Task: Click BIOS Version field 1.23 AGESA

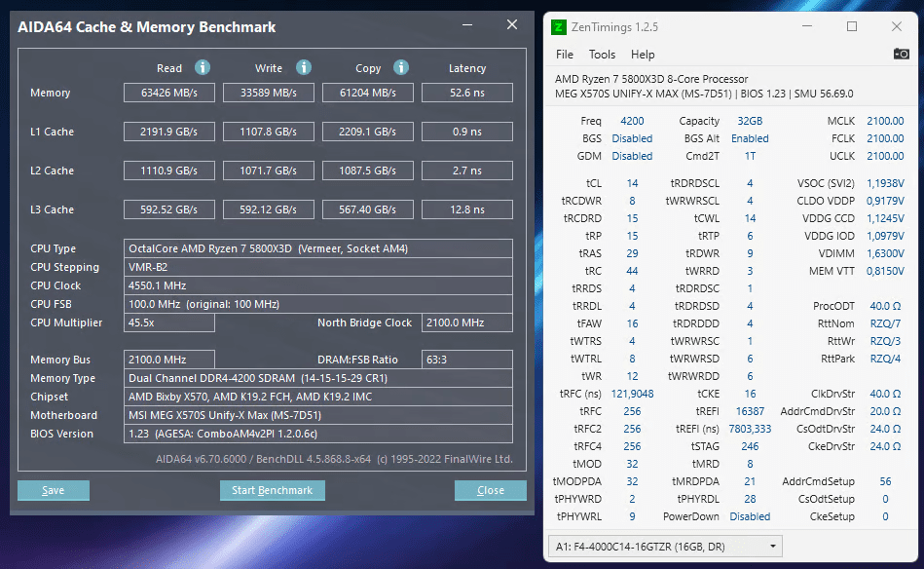Action: pos(318,434)
